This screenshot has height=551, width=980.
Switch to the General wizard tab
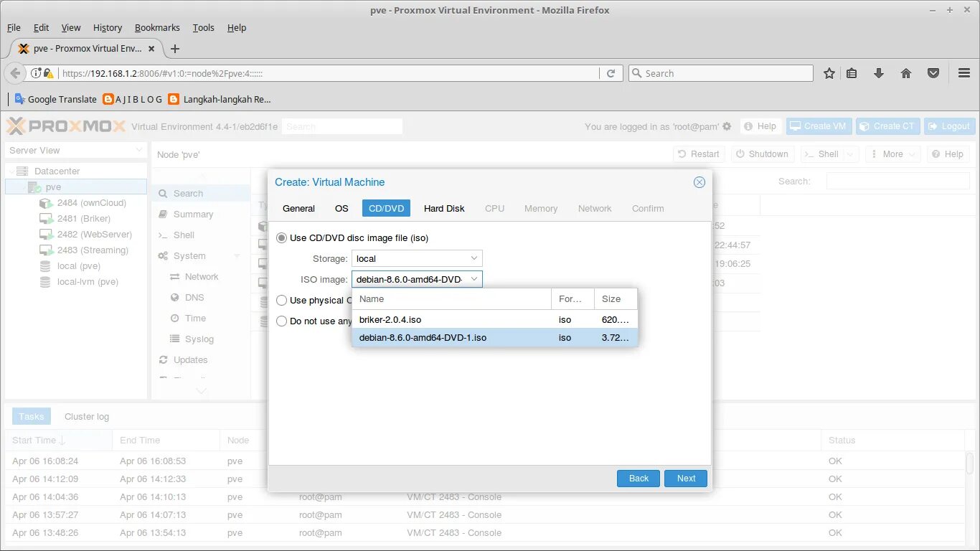coord(298,209)
